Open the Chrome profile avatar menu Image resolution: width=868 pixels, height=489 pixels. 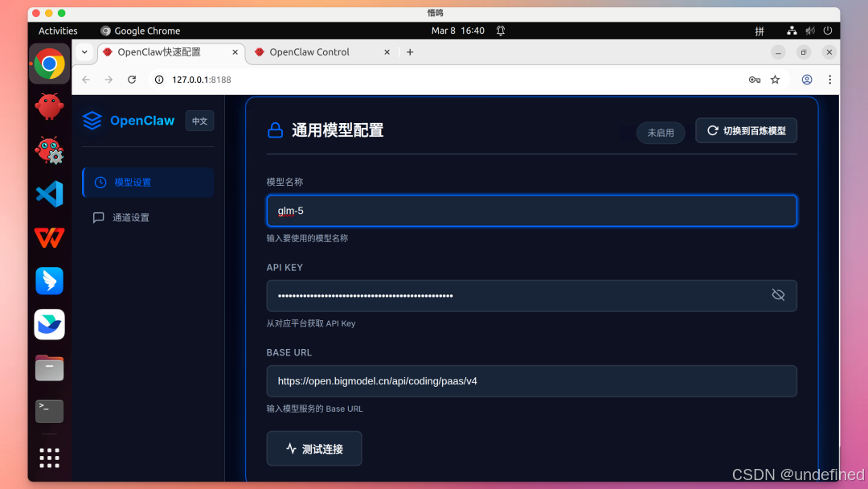click(806, 80)
